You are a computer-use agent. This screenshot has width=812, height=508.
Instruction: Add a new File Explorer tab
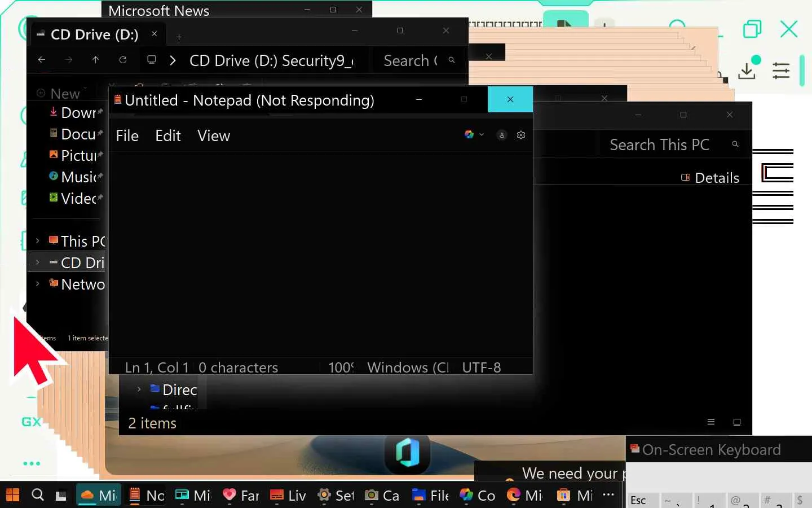click(179, 37)
